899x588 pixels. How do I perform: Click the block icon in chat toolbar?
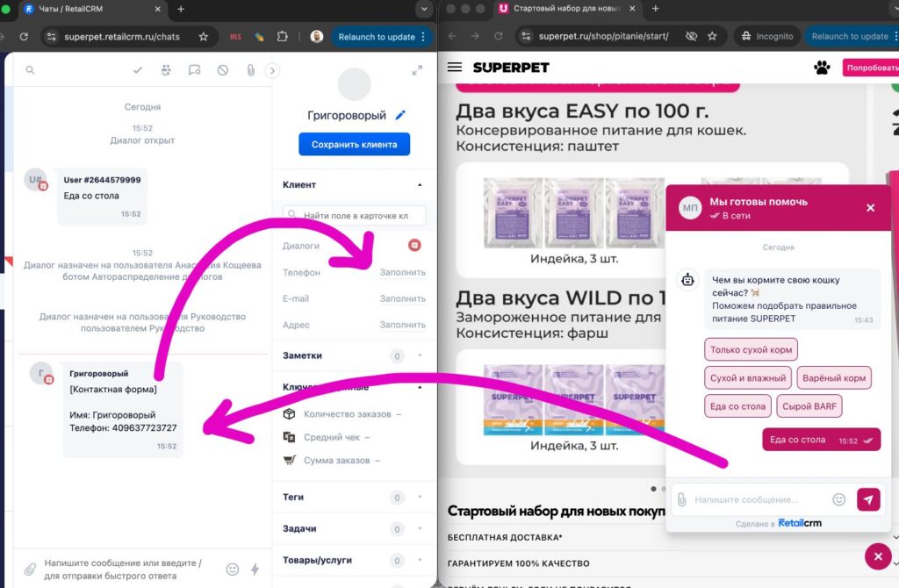tap(222, 70)
